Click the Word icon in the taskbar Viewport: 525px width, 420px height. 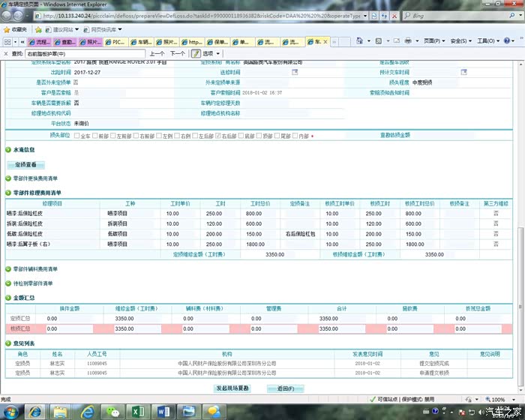point(162,411)
